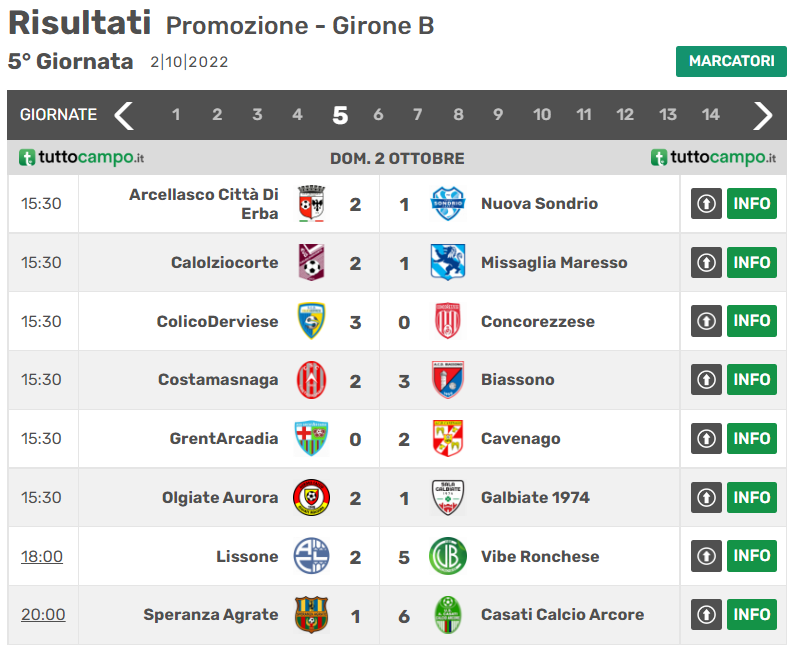This screenshot has height=656, width=797.
Task: Click the Olgiate Aurora round logo
Action: (x=311, y=497)
